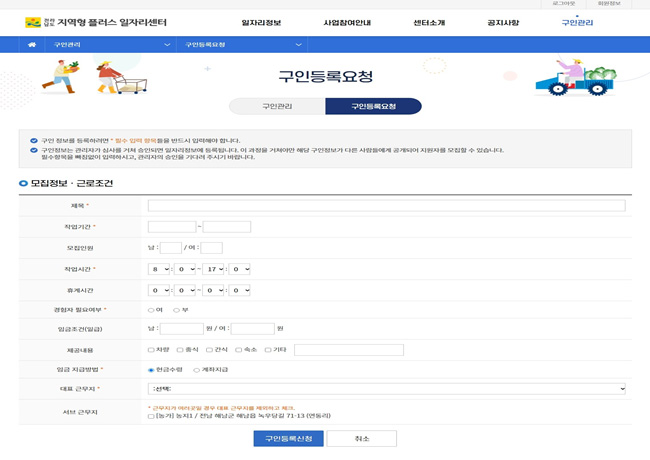Viewport: 650px width, 460px height.
Task: Open the 휴게시간 start hour dropdown
Action: click(159, 290)
